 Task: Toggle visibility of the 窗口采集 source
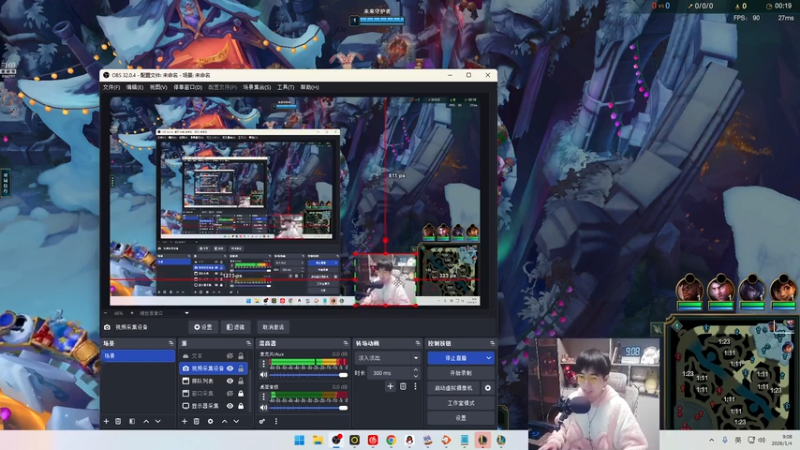coord(230,393)
